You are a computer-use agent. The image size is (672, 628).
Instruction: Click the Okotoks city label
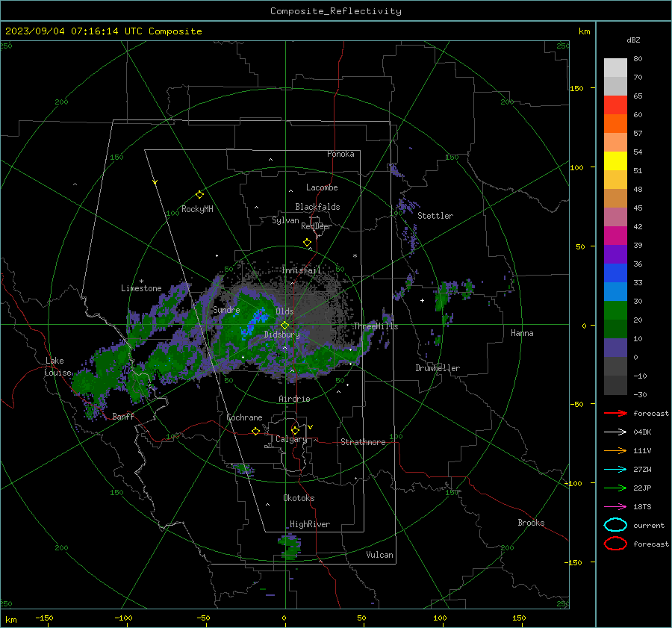tap(299, 498)
